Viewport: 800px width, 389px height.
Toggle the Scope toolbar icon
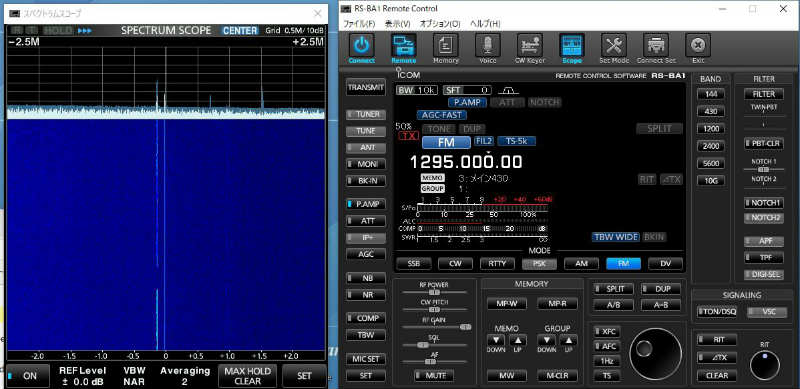pyautogui.click(x=571, y=46)
